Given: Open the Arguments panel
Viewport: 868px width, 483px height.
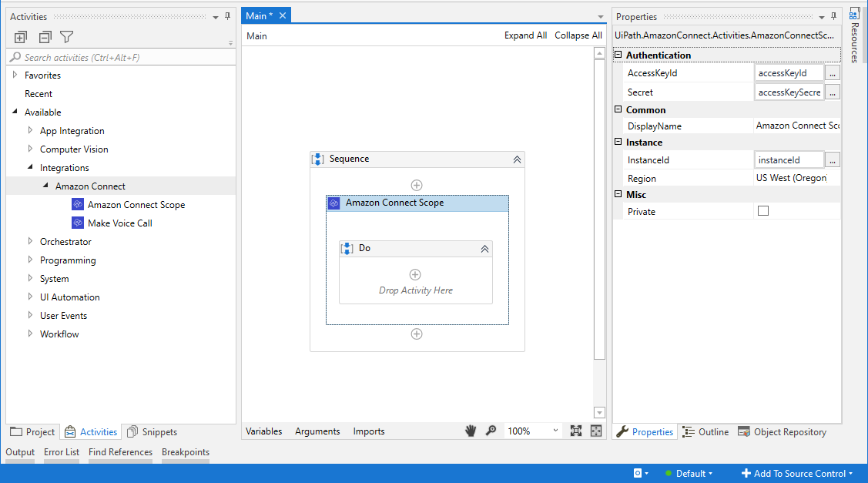Looking at the screenshot, I should (318, 431).
